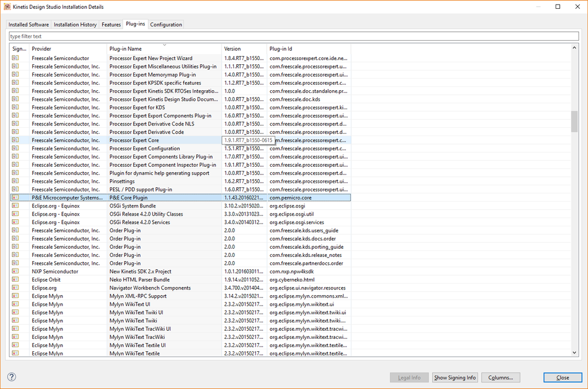Open the Installed Software tab
588x389 pixels.
tap(28, 24)
